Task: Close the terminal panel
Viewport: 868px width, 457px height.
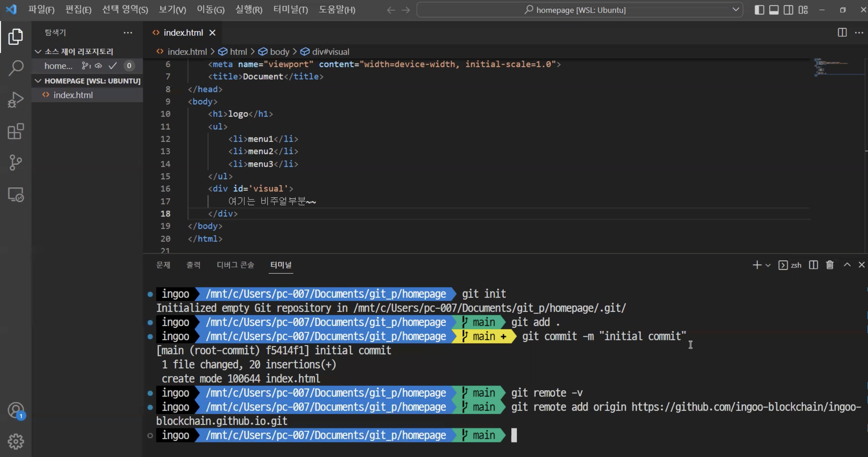Action: pyautogui.click(x=862, y=265)
